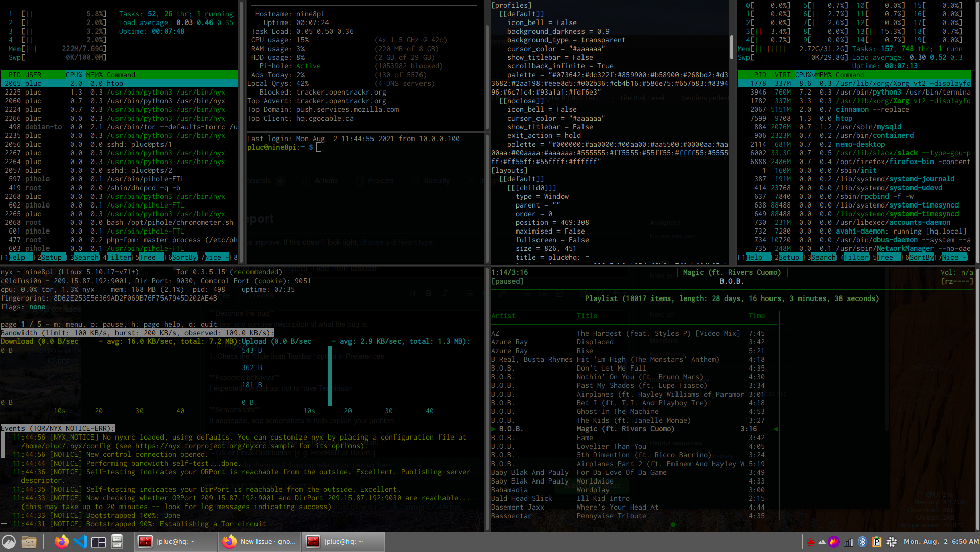Open the file cabinet launcher icon
This screenshot has height=552, width=980.
click(117, 541)
